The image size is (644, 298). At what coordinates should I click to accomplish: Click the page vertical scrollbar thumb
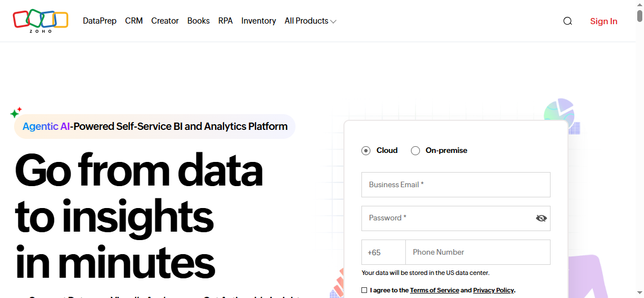click(639, 16)
